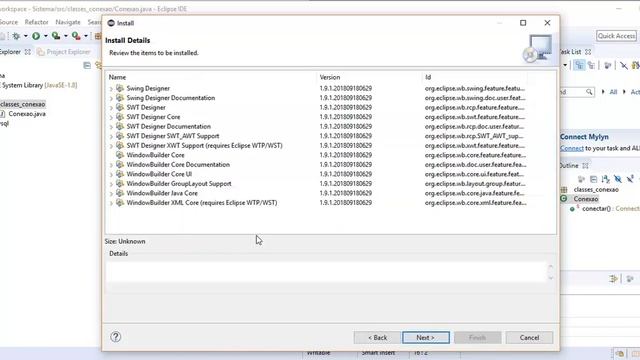640x360 pixels.
Task: Sort by the Id column header
Action: (474, 77)
